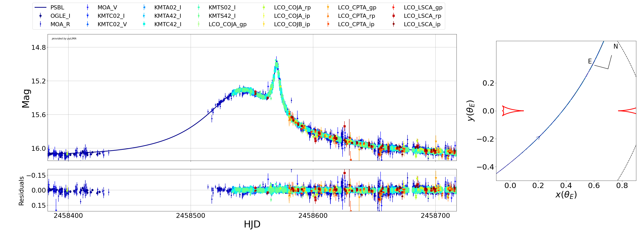644x233 pixels.
Task: Click the −0.4 tick on trajectory y-axis
Action: point(486,167)
